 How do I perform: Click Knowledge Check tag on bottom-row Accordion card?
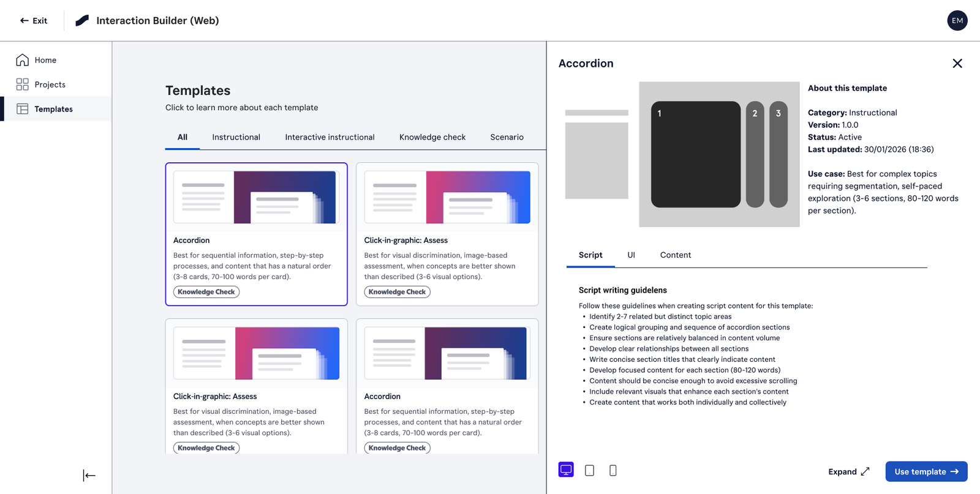tap(398, 448)
